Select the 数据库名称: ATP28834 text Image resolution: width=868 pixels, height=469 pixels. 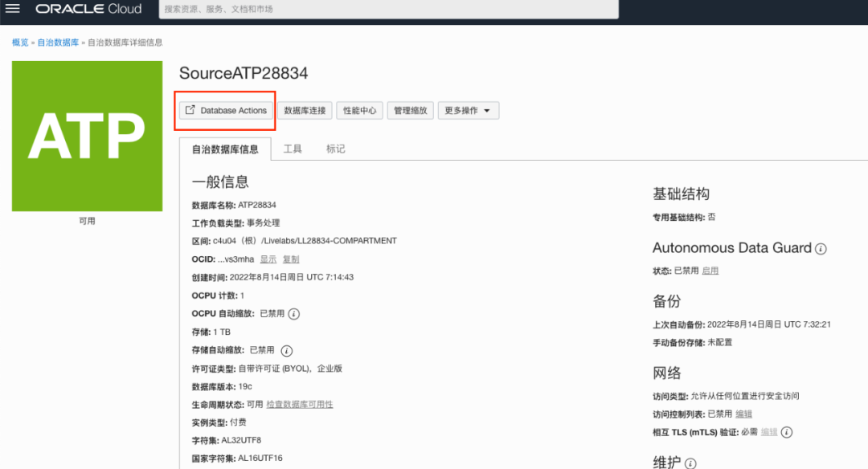coord(234,205)
